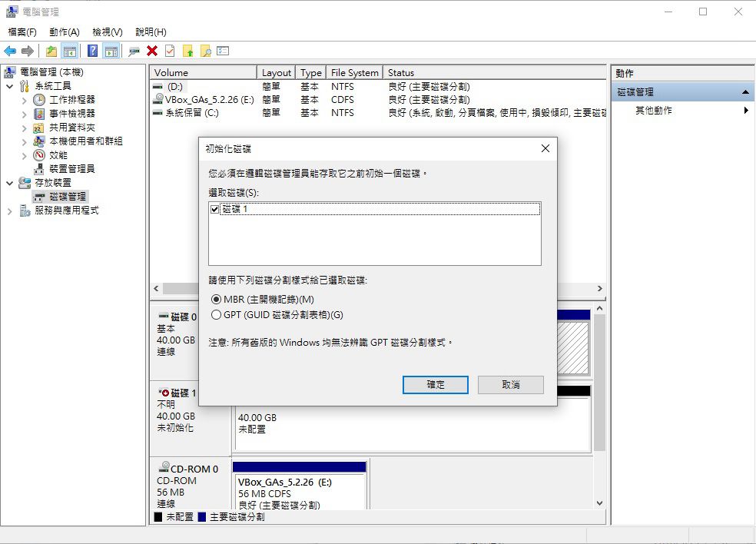
Task: Click the navy 主要磁碟分割 legend swatch
Action: [x=202, y=517]
